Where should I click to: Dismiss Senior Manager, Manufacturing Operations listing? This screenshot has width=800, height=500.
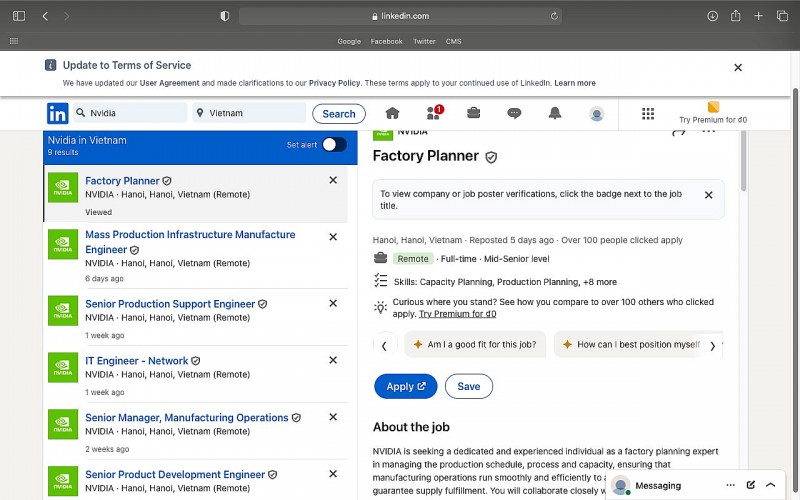[333, 417]
